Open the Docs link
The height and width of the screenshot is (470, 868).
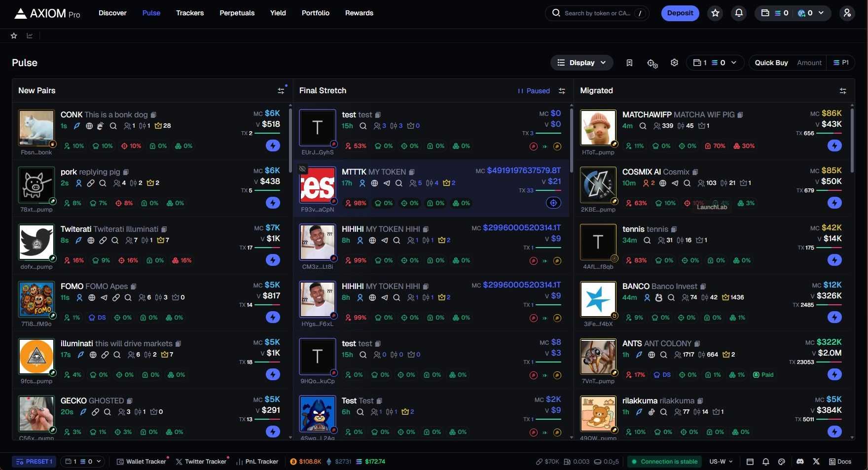pos(840,462)
